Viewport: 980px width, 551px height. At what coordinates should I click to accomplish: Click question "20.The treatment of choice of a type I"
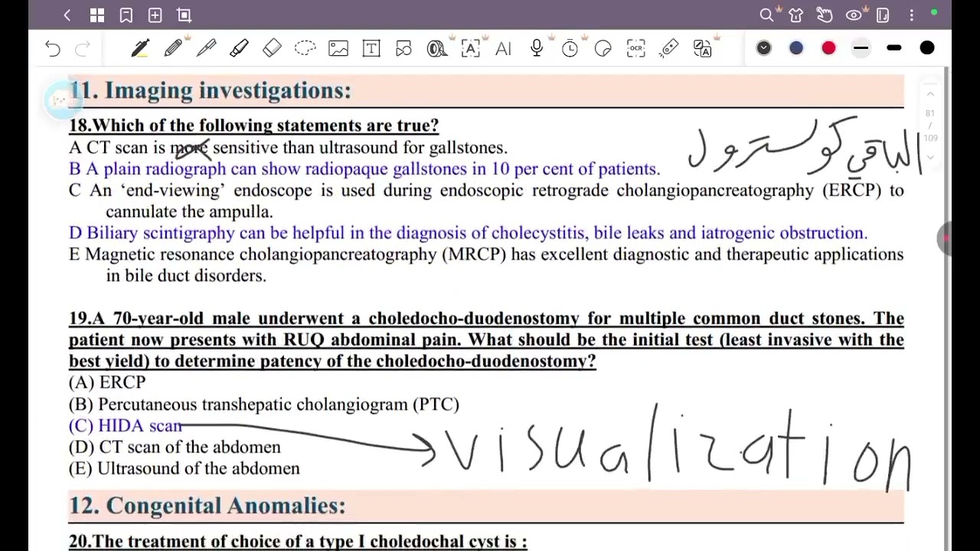pos(298,542)
